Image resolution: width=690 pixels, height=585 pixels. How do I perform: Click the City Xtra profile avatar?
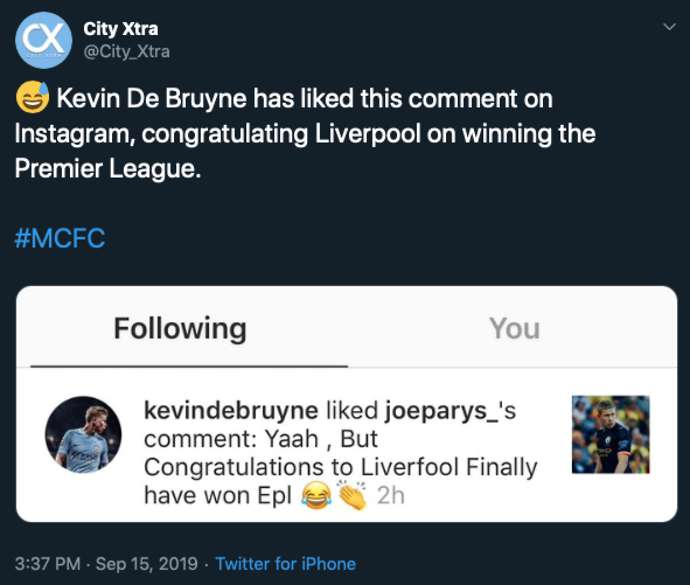pos(43,39)
